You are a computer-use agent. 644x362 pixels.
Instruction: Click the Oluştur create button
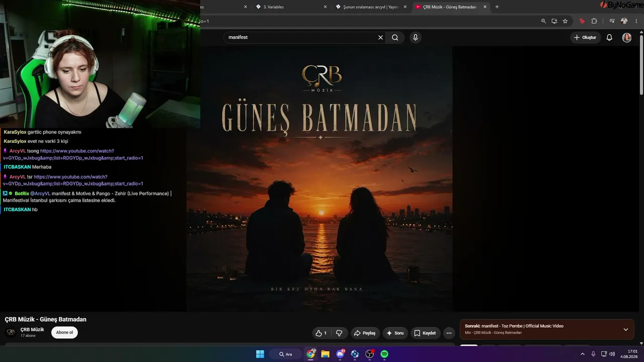point(586,37)
